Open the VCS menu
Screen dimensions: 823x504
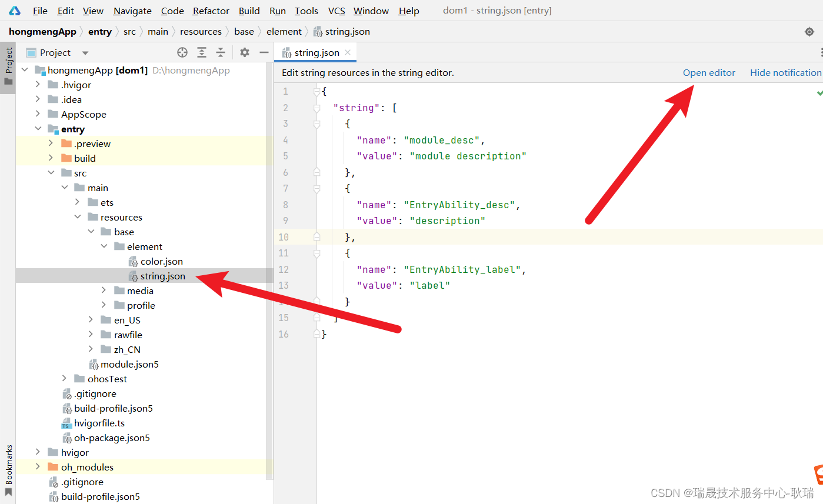point(336,11)
